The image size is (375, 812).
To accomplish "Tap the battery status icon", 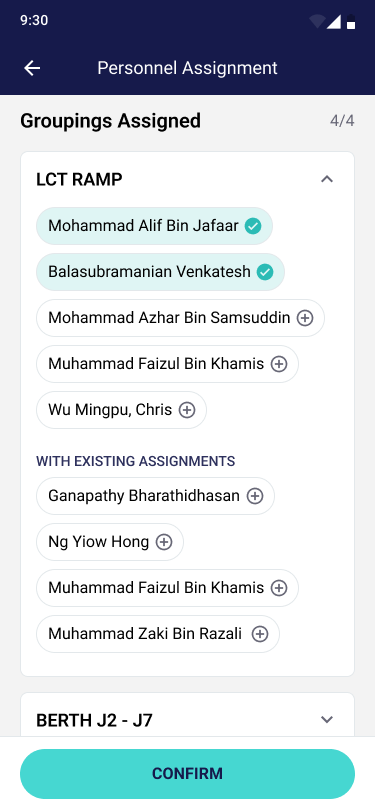I will (351, 22).
